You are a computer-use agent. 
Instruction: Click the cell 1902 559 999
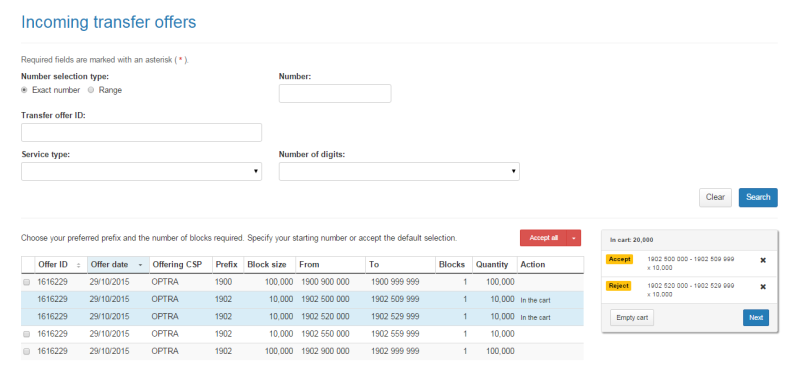395,334
